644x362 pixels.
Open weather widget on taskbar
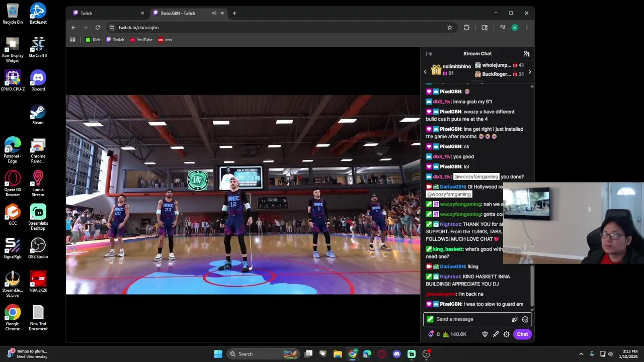pos(28,354)
